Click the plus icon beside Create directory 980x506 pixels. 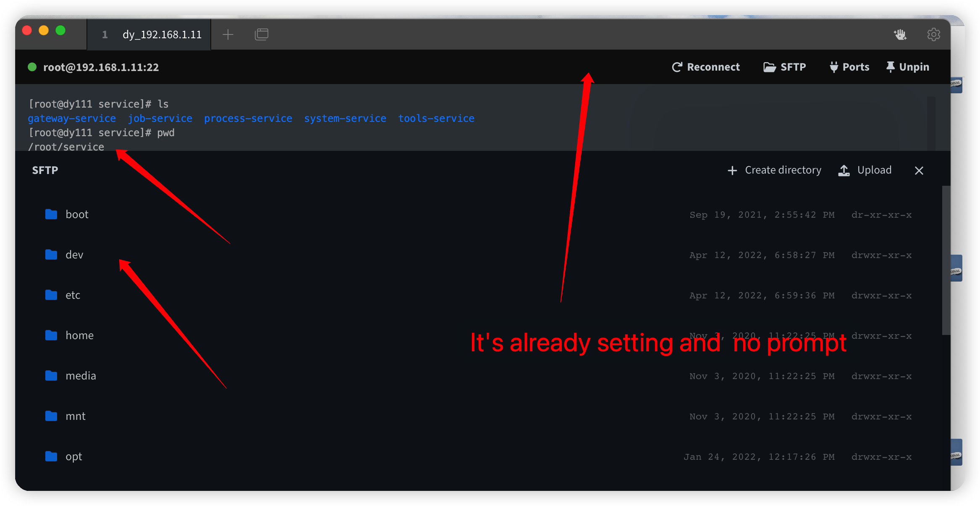pos(732,171)
